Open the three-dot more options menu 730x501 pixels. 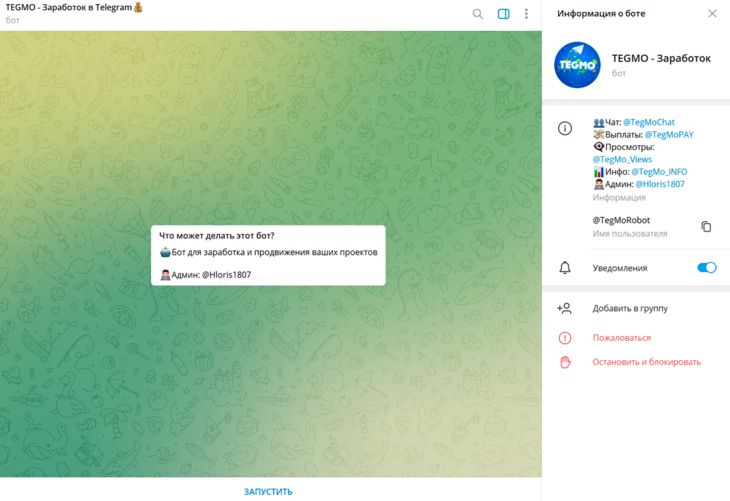pos(526,14)
